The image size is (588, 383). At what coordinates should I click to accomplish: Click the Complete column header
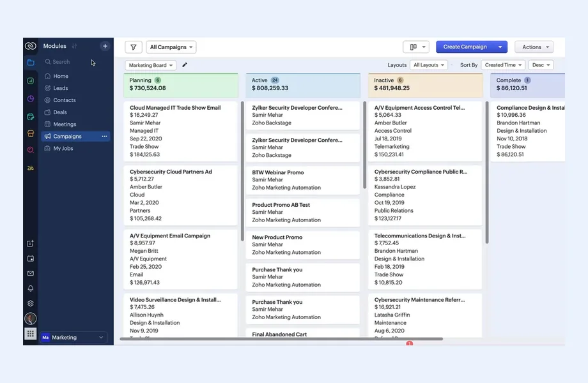click(x=528, y=85)
